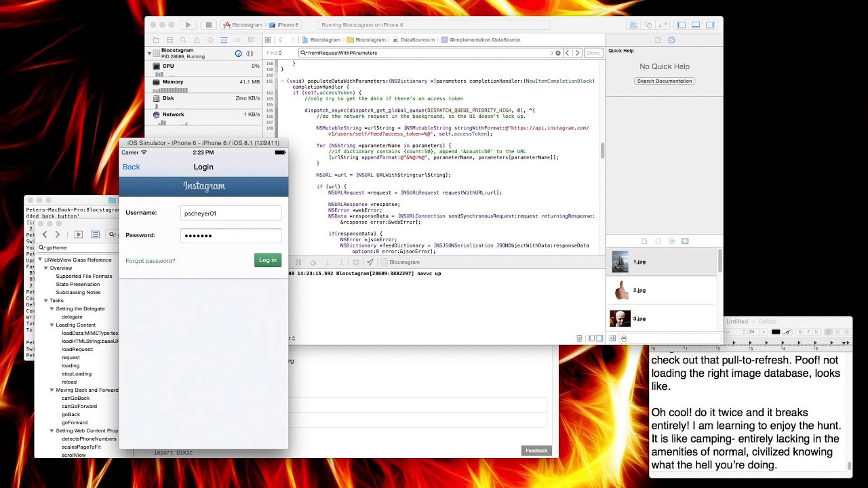The height and width of the screenshot is (488, 868).
Task: Switch media library to icon grid view
Action: click(613, 338)
